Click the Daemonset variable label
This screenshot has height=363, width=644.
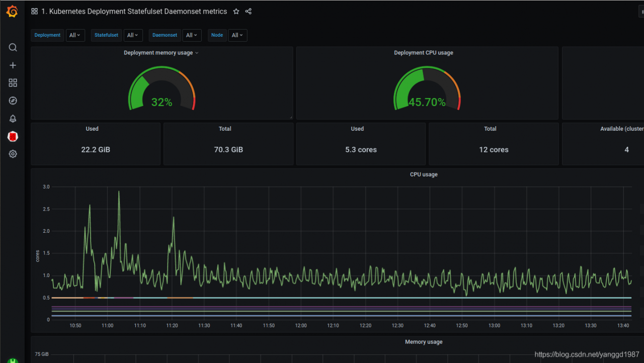click(x=165, y=35)
